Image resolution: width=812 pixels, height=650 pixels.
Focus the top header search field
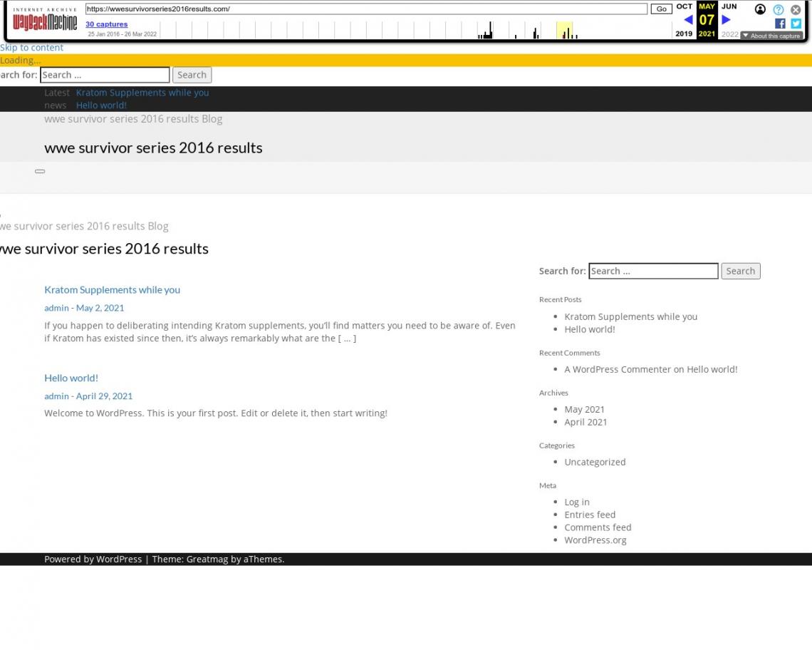tap(105, 75)
